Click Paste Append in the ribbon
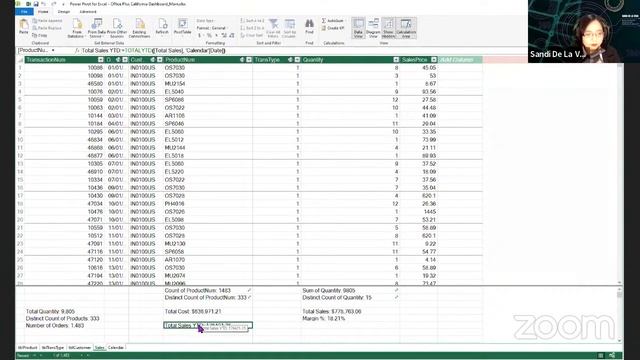640x360 pixels. [47, 21]
